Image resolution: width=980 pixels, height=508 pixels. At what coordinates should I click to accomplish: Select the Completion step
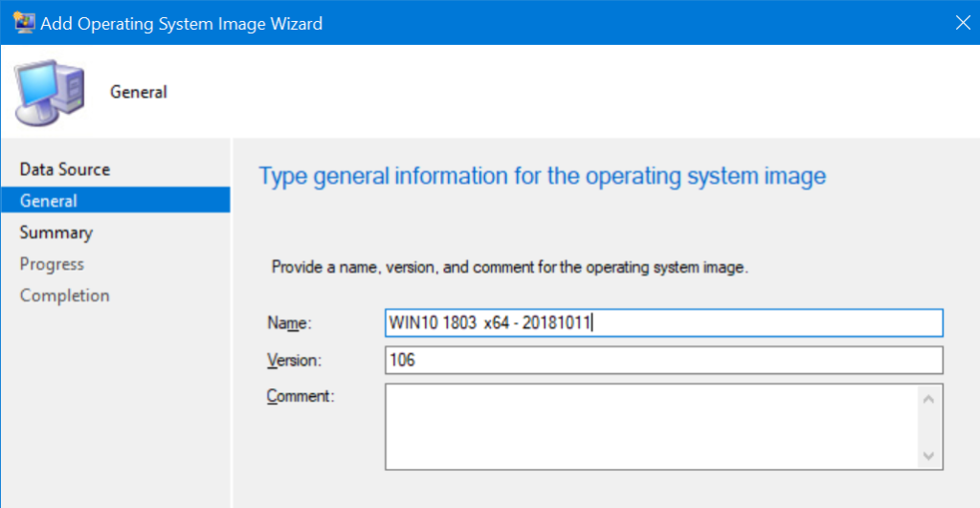click(64, 295)
